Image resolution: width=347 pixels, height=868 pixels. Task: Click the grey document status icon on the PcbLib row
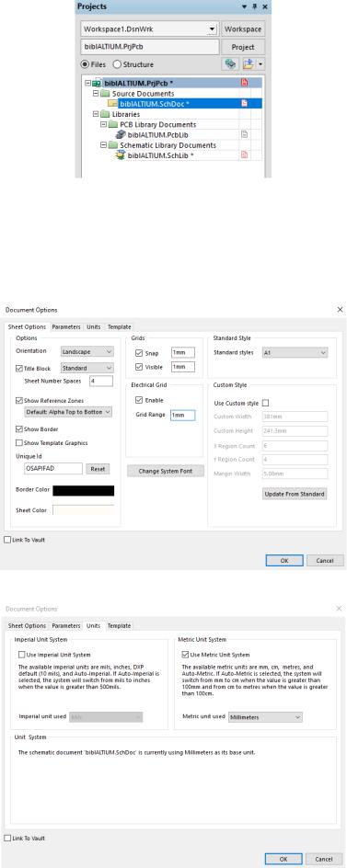pyautogui.click(x=244, y=134)
